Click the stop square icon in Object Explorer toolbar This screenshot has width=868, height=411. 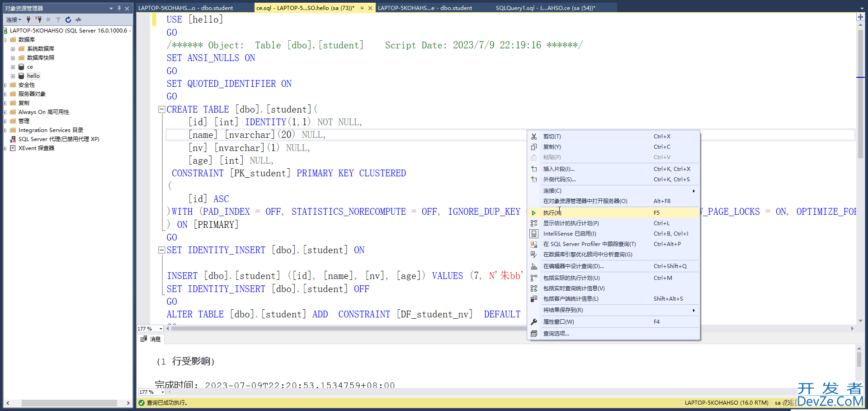pyautogui.click(x=48, y=19)
